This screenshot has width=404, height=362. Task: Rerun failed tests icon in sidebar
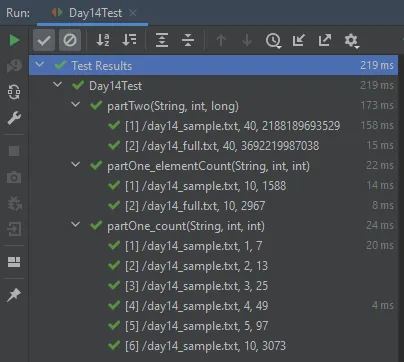coord(14,66)
